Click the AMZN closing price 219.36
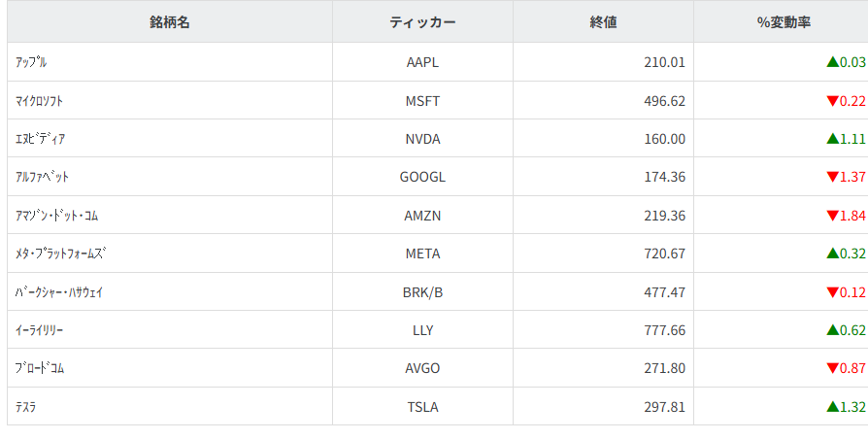Image resolution: width=868 pixels, height=440 pixels. point(664,216)
